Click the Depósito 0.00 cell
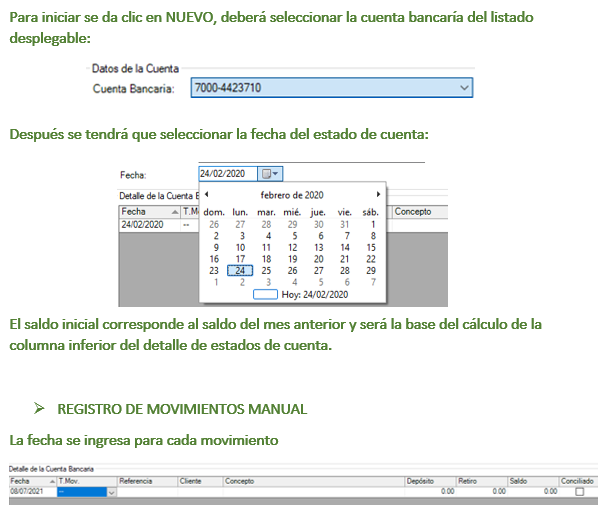The width and height of the screenshot is (606, 516). coord(430,492)
